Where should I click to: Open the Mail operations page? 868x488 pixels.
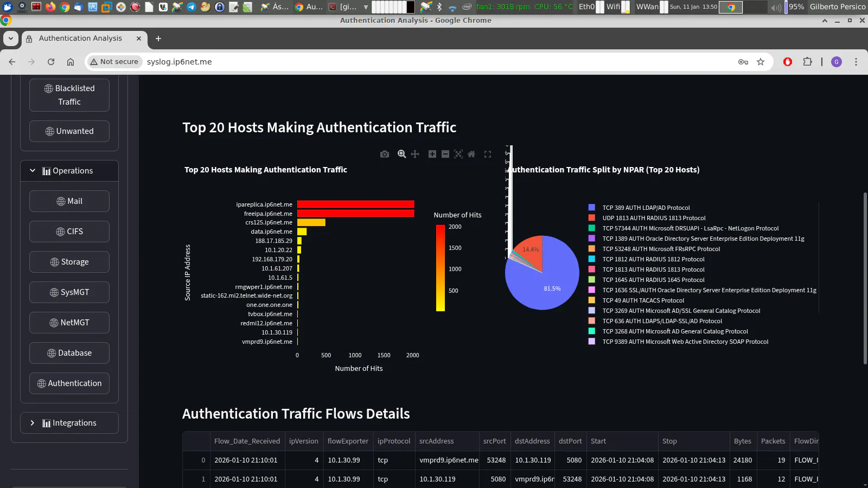[x=69, y=201]
